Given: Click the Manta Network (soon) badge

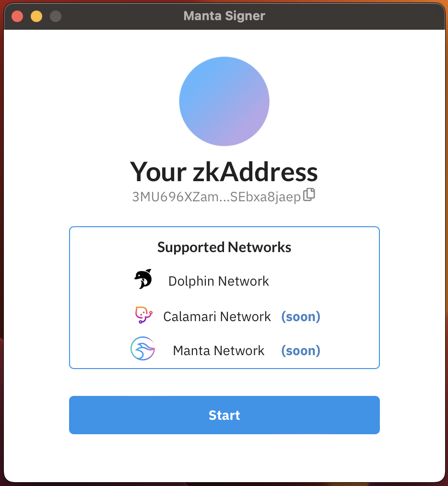Looking at the screenshot, I should (301, 350).
